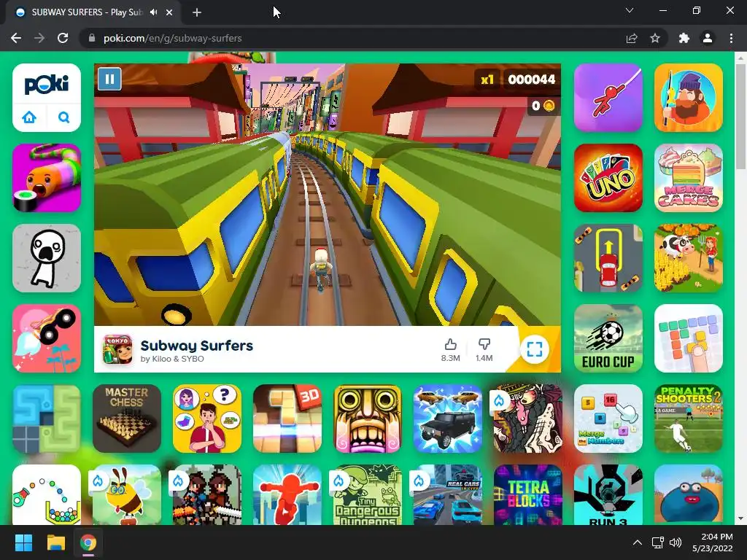The width and height of the screenshot is (747, 560).
Task: Open the Windows Start menu
Action: pyautogui.click(x=23, y=542)
